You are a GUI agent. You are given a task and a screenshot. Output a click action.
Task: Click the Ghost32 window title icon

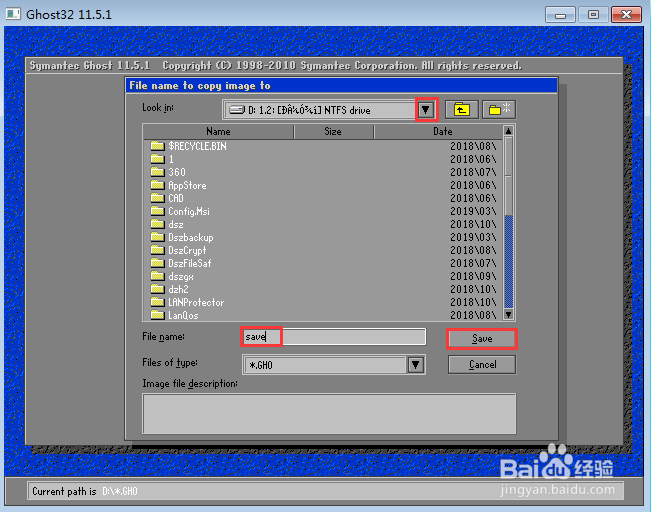pos(13,14)
